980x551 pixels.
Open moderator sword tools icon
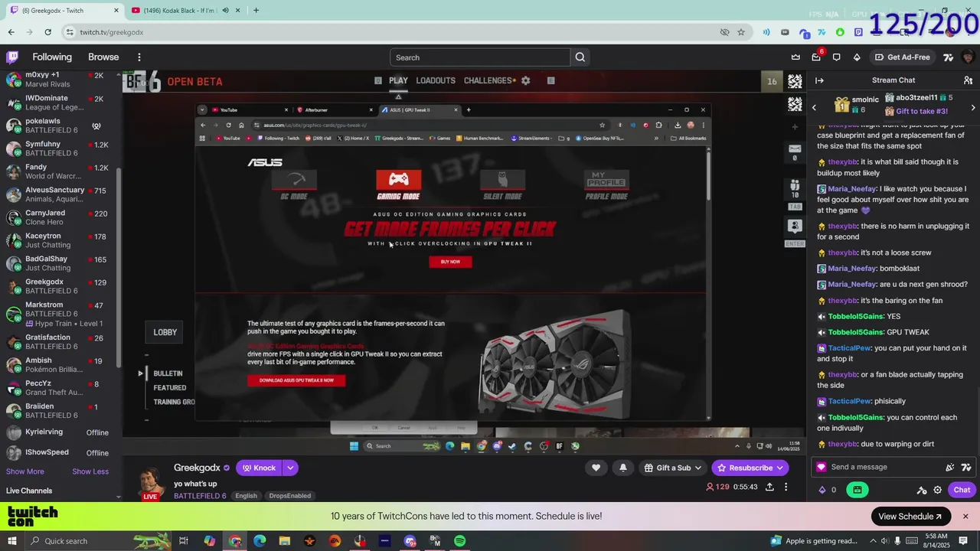pos(922,490)
